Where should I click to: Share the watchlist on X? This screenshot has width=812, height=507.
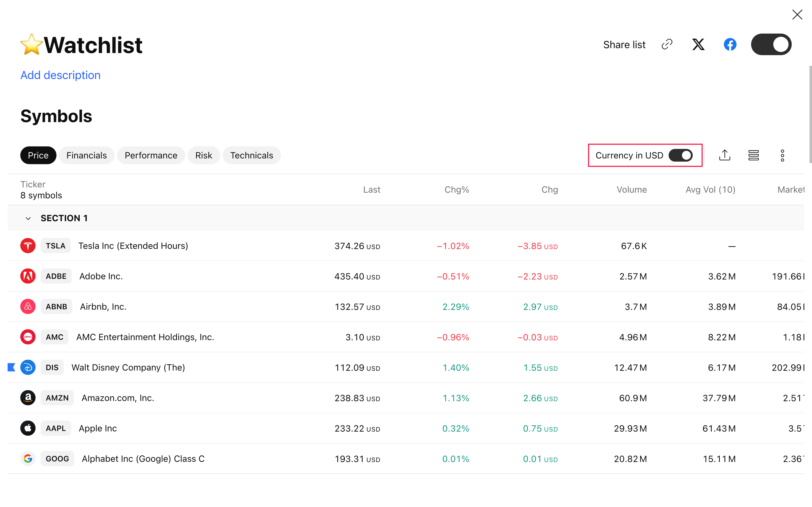coord(698,44)
